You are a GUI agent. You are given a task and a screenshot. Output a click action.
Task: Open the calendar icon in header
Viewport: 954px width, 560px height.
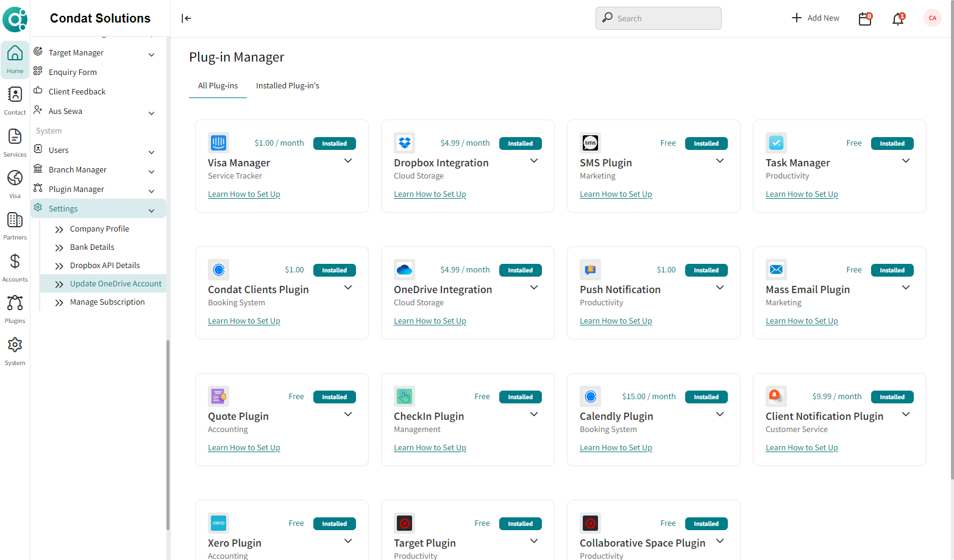(x=865, y=19)
